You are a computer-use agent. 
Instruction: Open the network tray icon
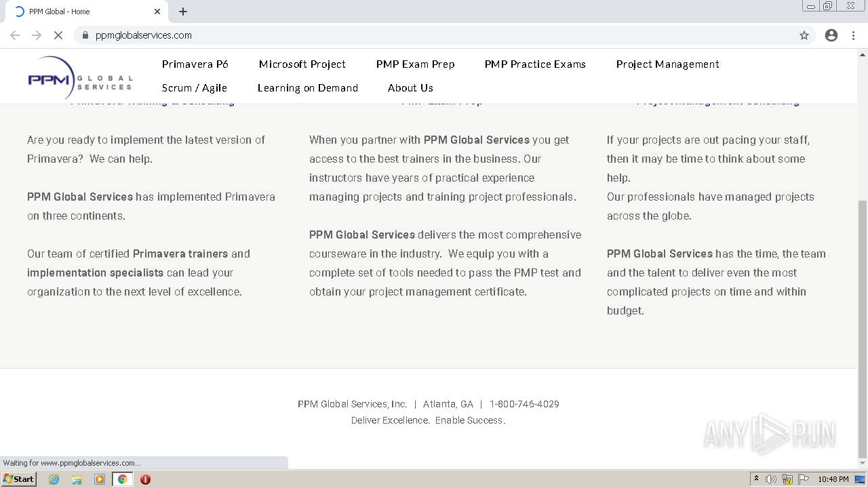(787, 479)
